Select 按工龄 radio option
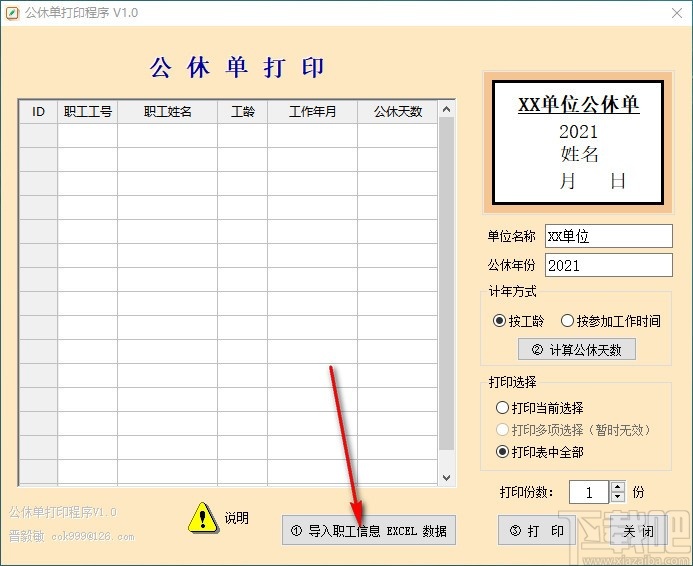 coord(518,321)
